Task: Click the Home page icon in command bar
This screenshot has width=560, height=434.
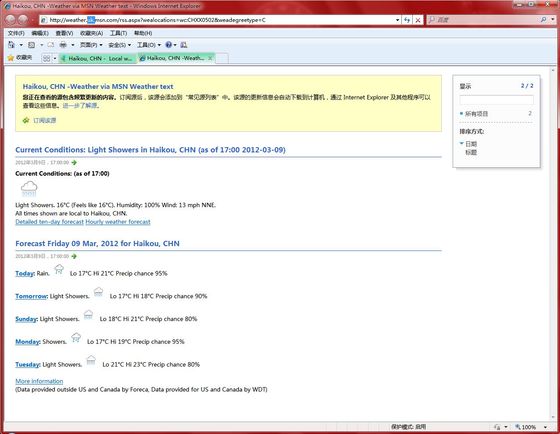Action: click(x=11, y=45)
